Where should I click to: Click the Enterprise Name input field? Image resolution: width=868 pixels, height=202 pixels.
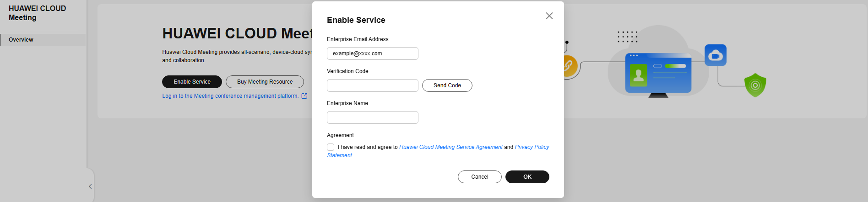pyautogui.click(x=373, y=117)
